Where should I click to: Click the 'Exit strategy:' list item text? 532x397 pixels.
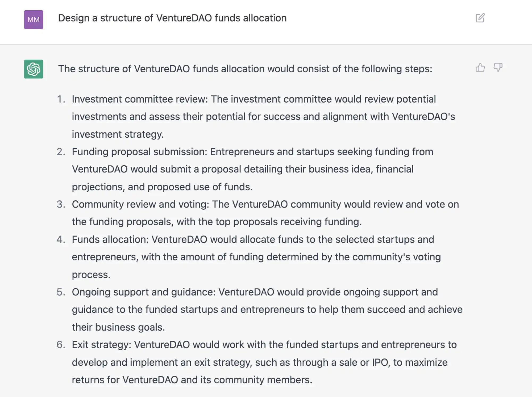(102, 345)
